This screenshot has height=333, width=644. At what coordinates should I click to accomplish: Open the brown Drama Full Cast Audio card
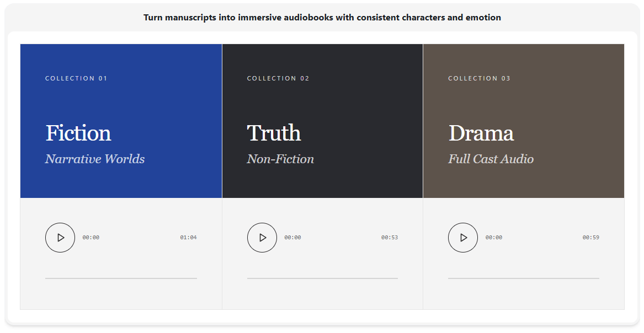(524, 121)
